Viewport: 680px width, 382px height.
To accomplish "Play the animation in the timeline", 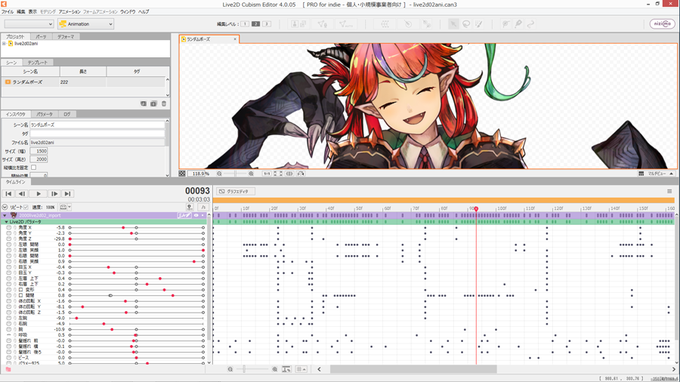I will click(38, 194).
